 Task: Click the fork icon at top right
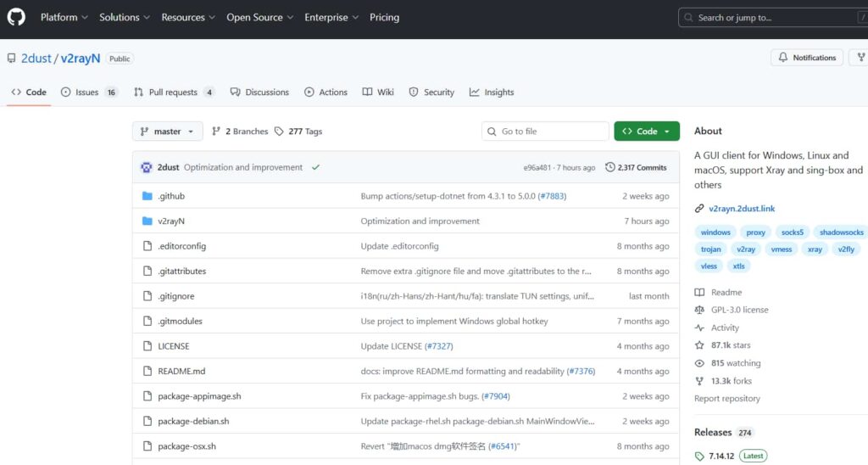[x=861, y=58]
